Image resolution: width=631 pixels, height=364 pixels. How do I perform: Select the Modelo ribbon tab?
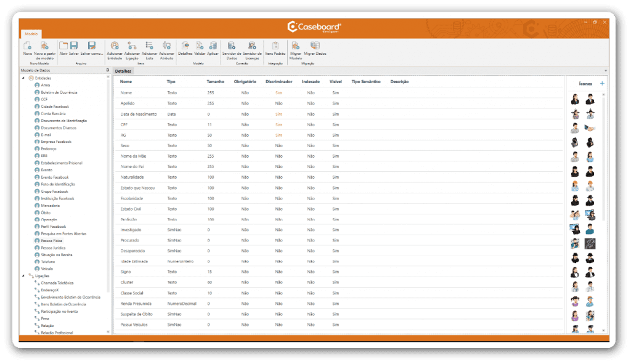31,34
